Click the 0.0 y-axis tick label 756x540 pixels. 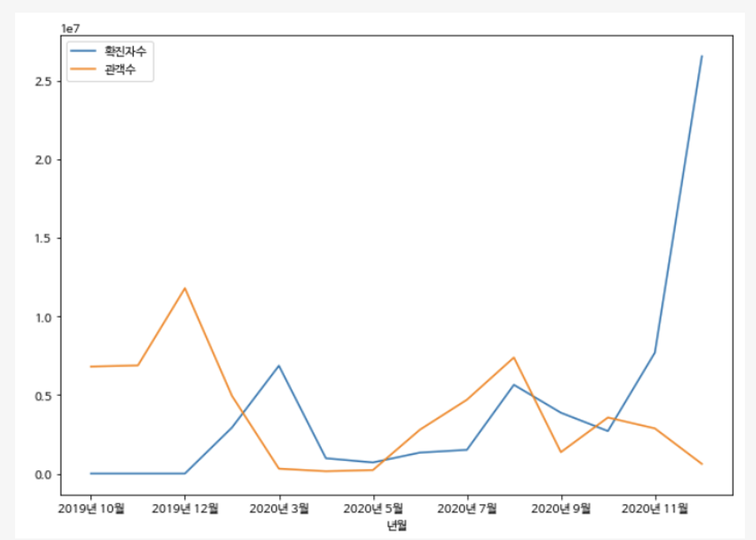point(44,474)
